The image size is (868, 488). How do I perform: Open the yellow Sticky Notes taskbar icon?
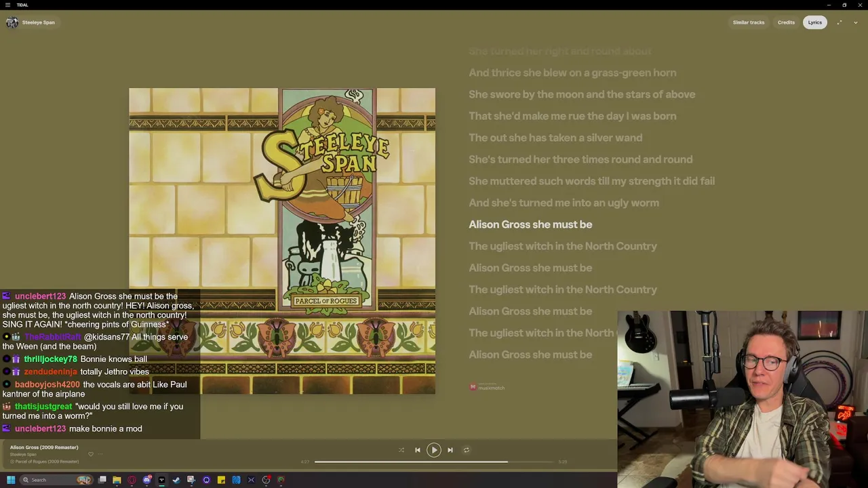click(x=221, y=480)
